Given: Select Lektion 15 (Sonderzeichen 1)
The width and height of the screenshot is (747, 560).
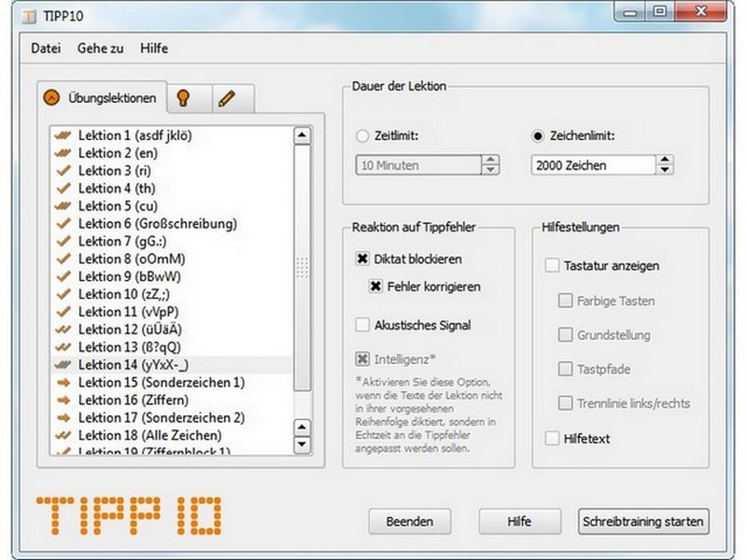Looking at the screenshot, I should point(172,383).
